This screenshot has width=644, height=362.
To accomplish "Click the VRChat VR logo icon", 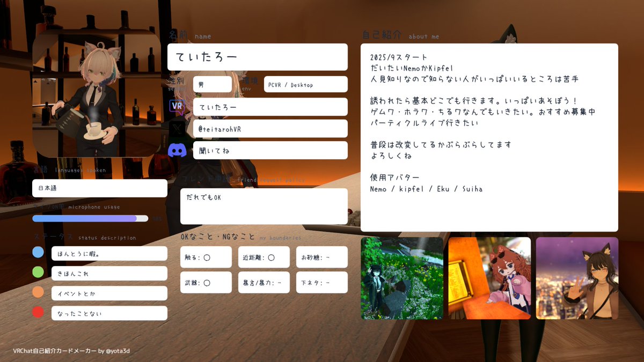I will click(177, 106).
